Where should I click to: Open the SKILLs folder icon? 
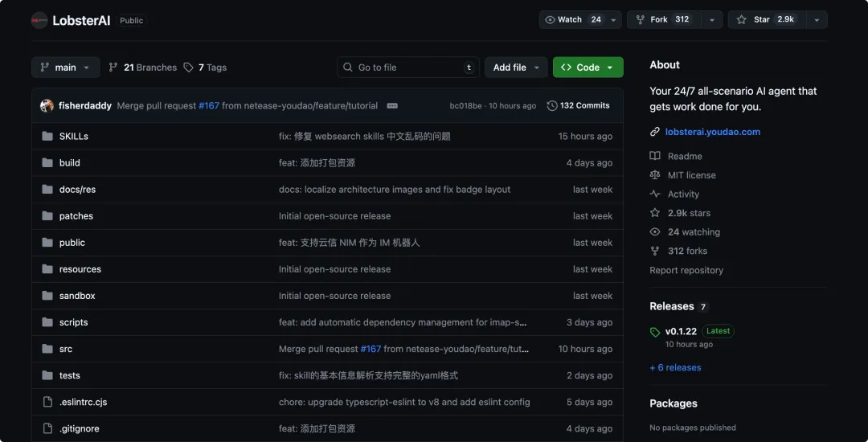47,136
